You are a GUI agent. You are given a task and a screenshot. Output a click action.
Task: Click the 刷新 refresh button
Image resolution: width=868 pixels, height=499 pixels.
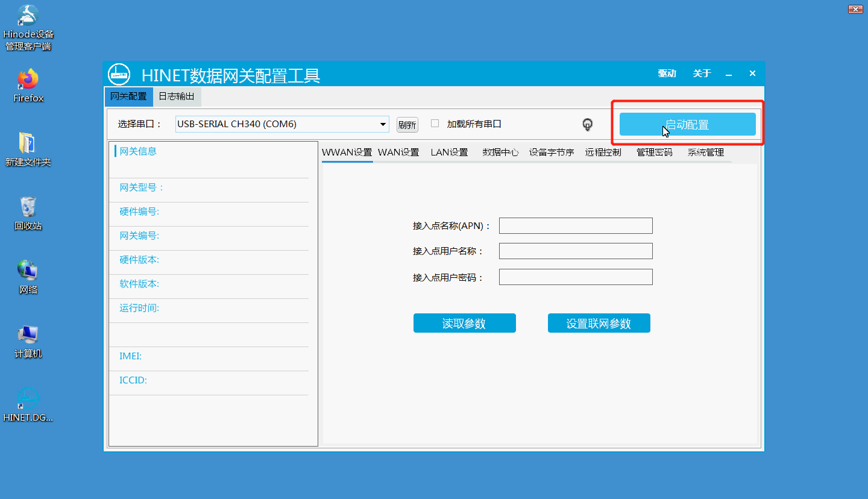pyautogui.click(x=407, y=124)
